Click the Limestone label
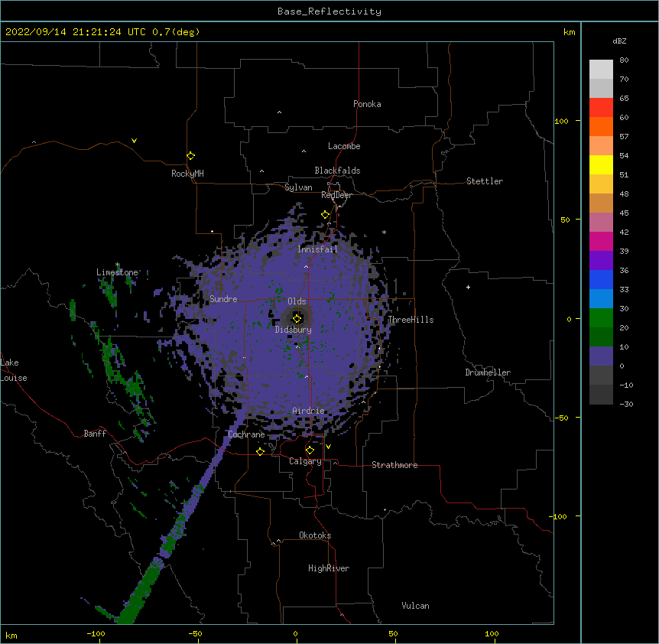 tap(117, 272)
